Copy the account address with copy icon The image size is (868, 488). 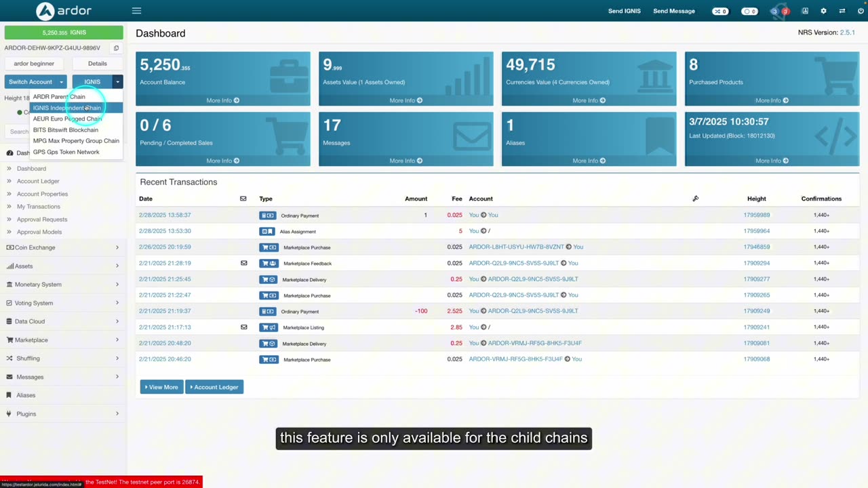116,48
